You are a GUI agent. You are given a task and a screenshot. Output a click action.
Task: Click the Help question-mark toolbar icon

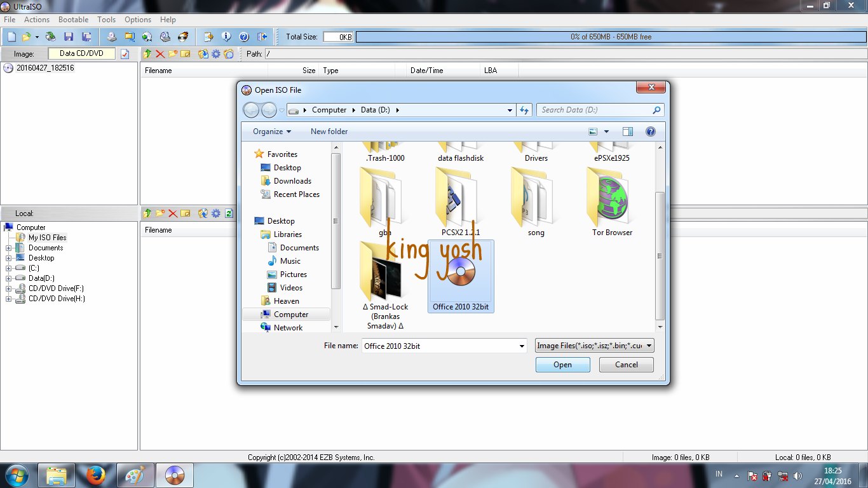243,37
